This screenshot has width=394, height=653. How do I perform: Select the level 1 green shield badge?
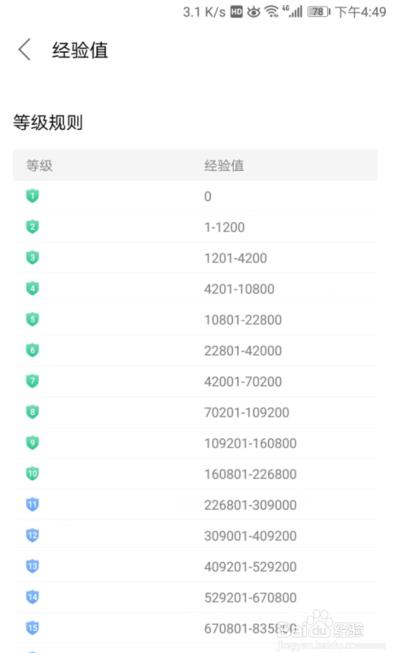32,196
